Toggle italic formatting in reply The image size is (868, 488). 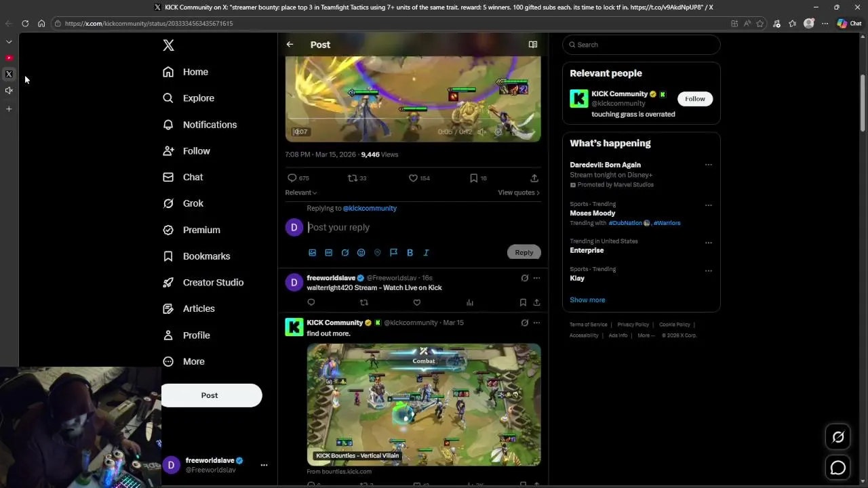pos(426,253)
